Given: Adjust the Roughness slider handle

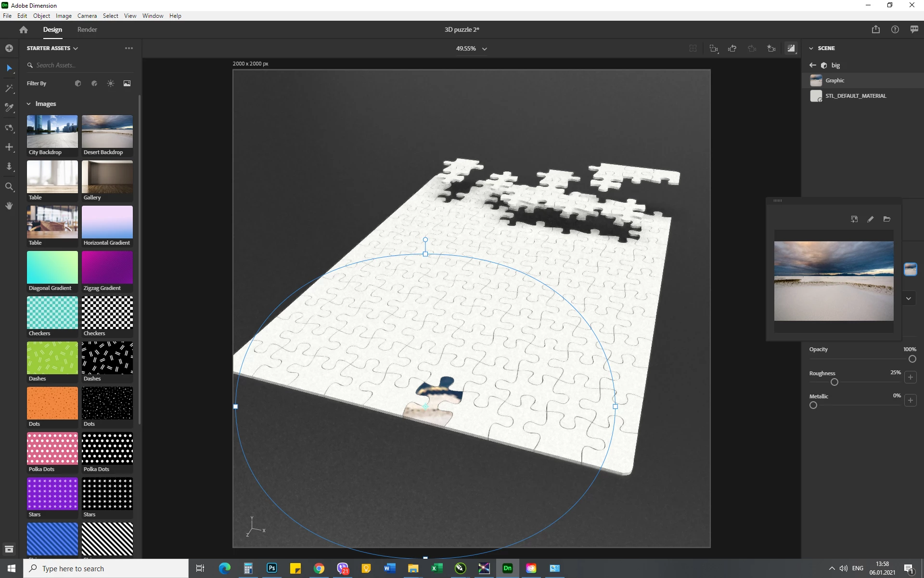Looking at the screenshot, I should pos(834,382).
